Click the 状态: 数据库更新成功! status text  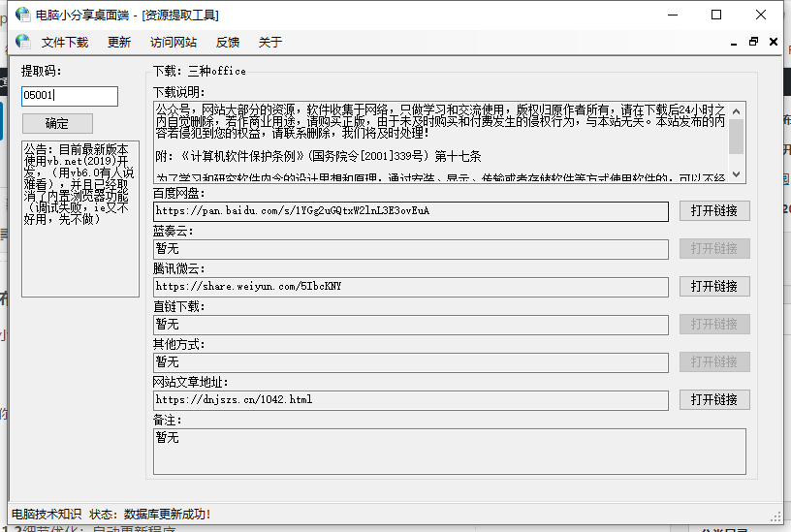150,514
